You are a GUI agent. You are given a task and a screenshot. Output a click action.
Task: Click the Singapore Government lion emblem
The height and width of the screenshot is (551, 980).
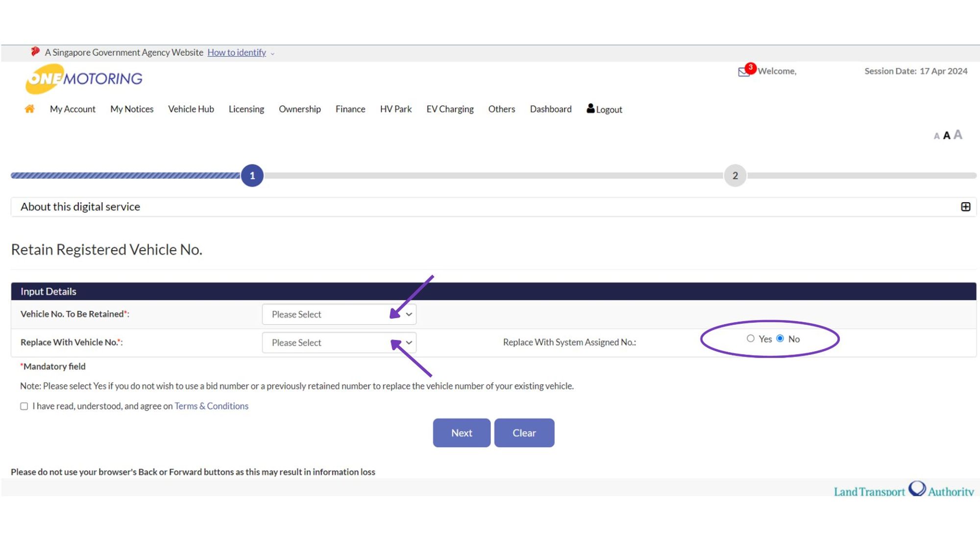pos(35,51)
